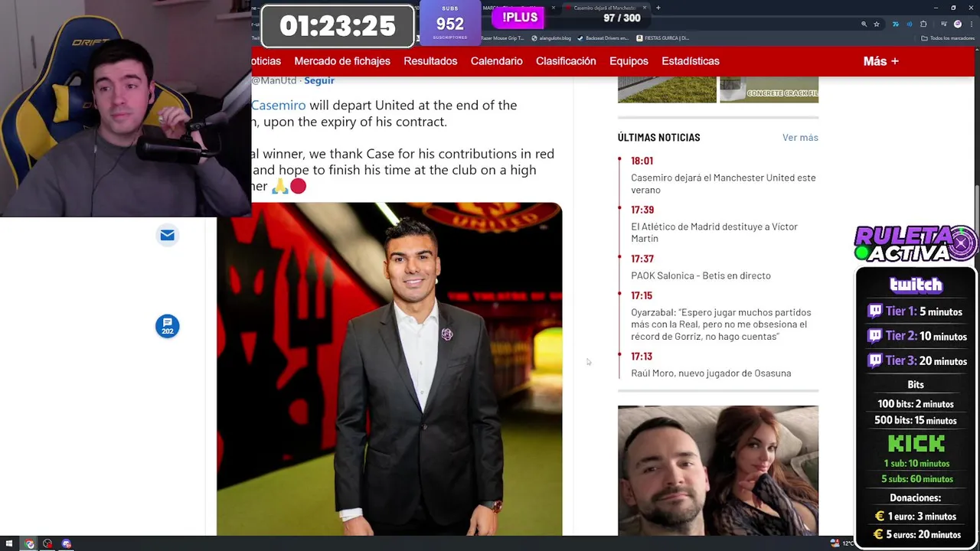980x551 pixels.
Task: Open Raúl Moro, nuevo jugador de Osasuna
Action: pos(710,373)
